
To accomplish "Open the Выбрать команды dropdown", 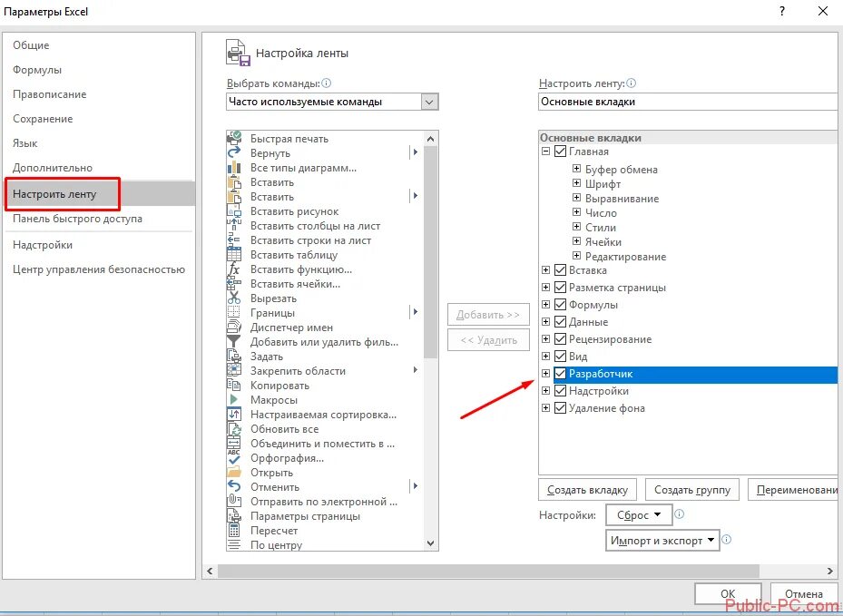I will click(x=429, y=102).
